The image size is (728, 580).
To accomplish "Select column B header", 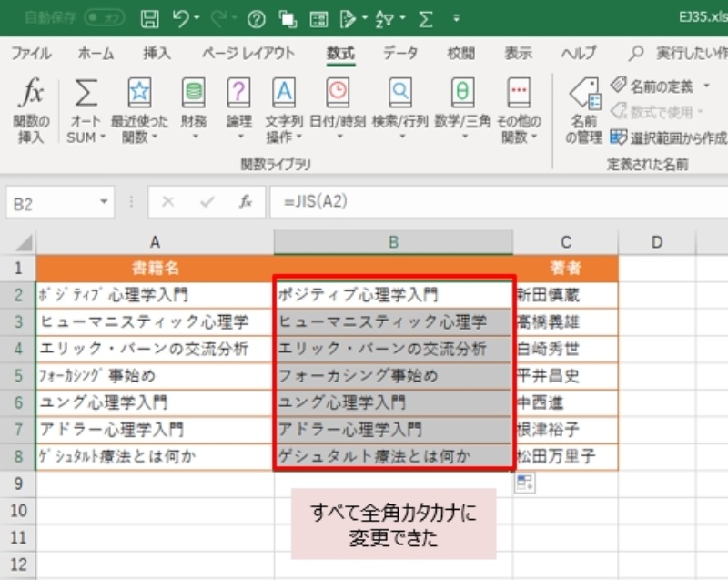I will point(393,242).
